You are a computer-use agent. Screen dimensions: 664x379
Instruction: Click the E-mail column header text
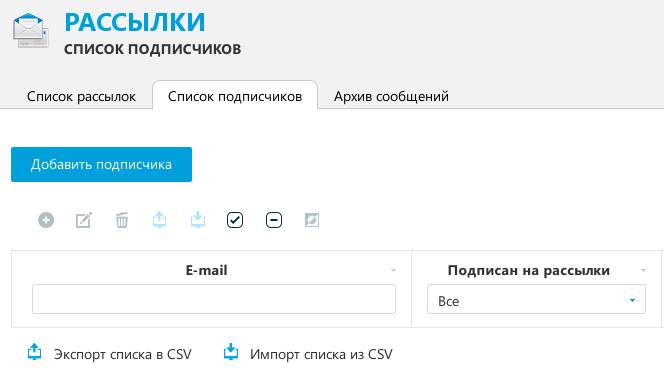click(x=207, y=270)
